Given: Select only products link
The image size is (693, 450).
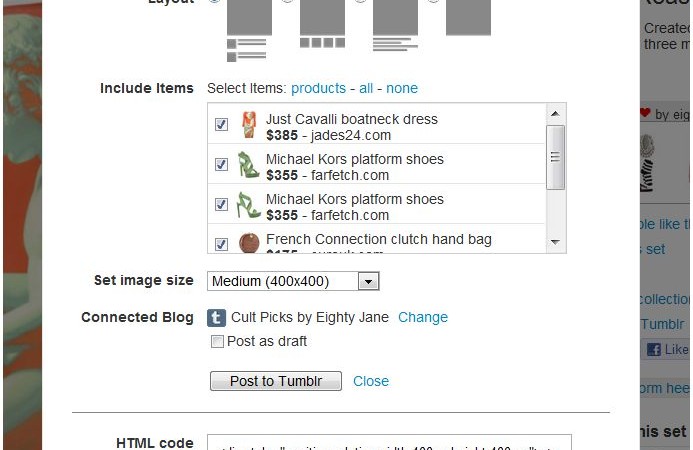Looking at the screenshot, I should click(x=318, y=88).
